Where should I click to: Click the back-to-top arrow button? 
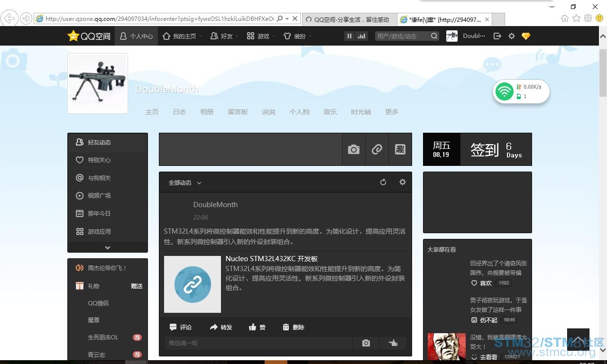point(578,339)
